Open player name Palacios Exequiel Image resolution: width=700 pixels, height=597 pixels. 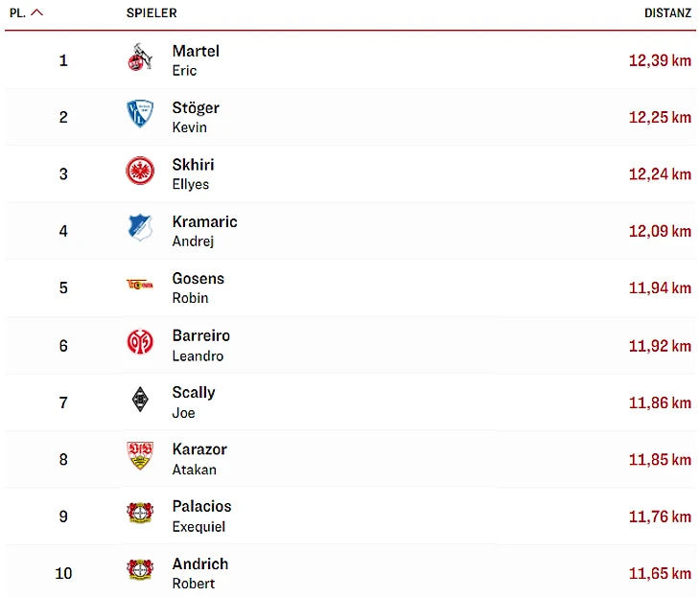pyautogui.click(x=201, y=515)
